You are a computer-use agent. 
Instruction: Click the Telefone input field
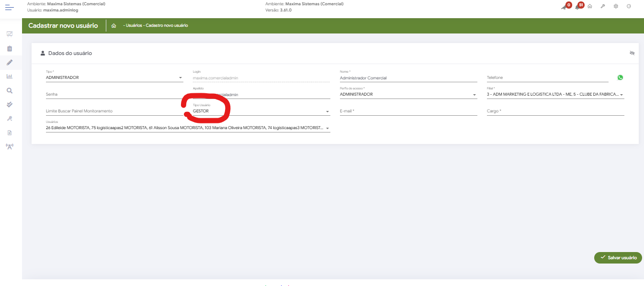[548, 77]
